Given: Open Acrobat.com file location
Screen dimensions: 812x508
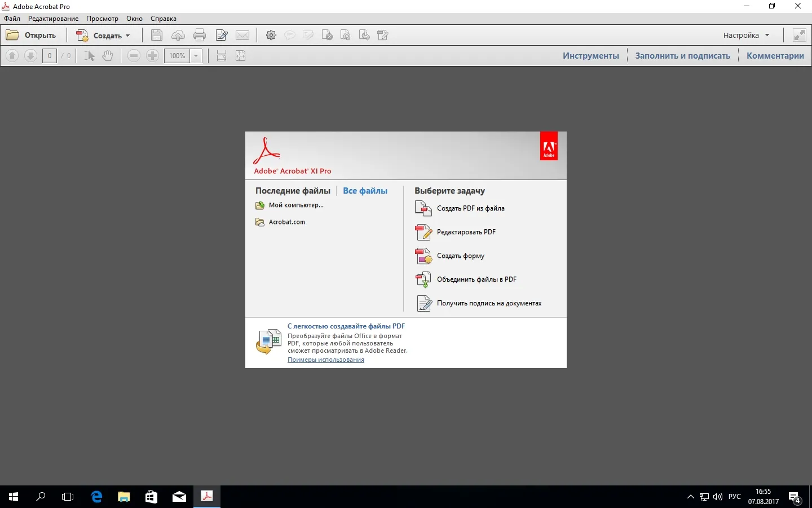Looking at the screenshot, I should [x=280, y=222].
